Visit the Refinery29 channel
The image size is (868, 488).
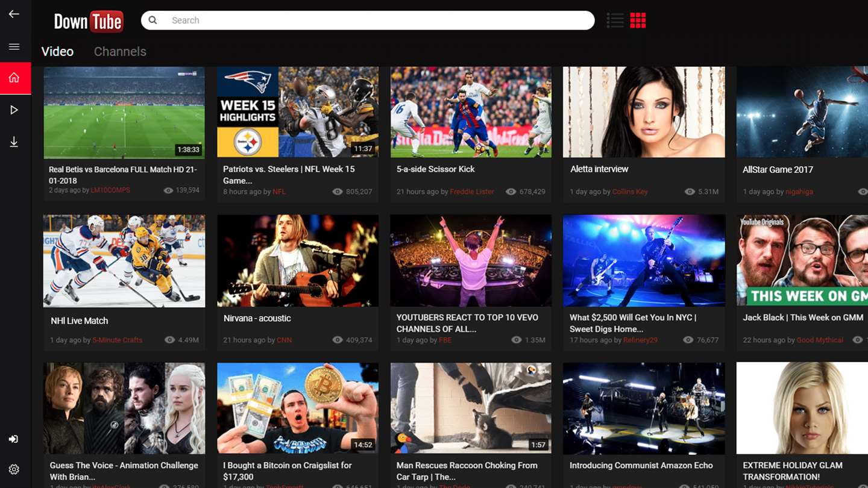(x=641, y=340)
